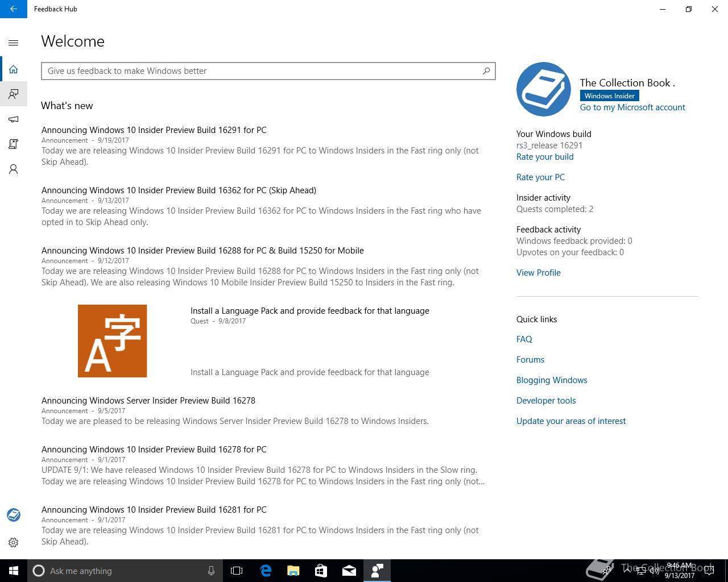
Task: Open the Feedback sidebar icon
Action: [14, 94]
